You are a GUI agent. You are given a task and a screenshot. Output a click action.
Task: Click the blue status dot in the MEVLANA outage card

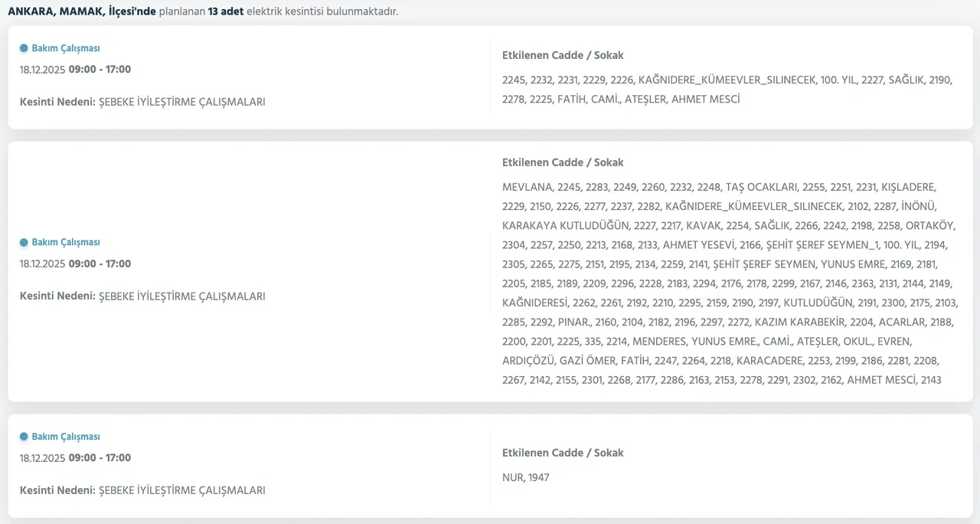(x=24, y=242)
